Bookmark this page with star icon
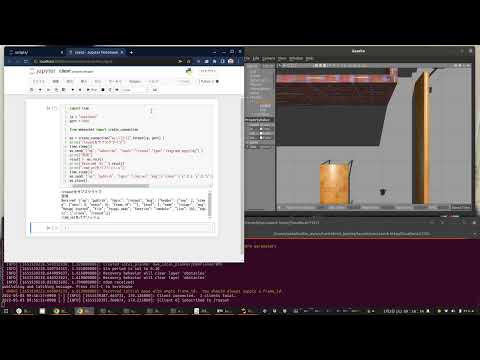Viewport: 480px width, 360px height. (188, 61)
